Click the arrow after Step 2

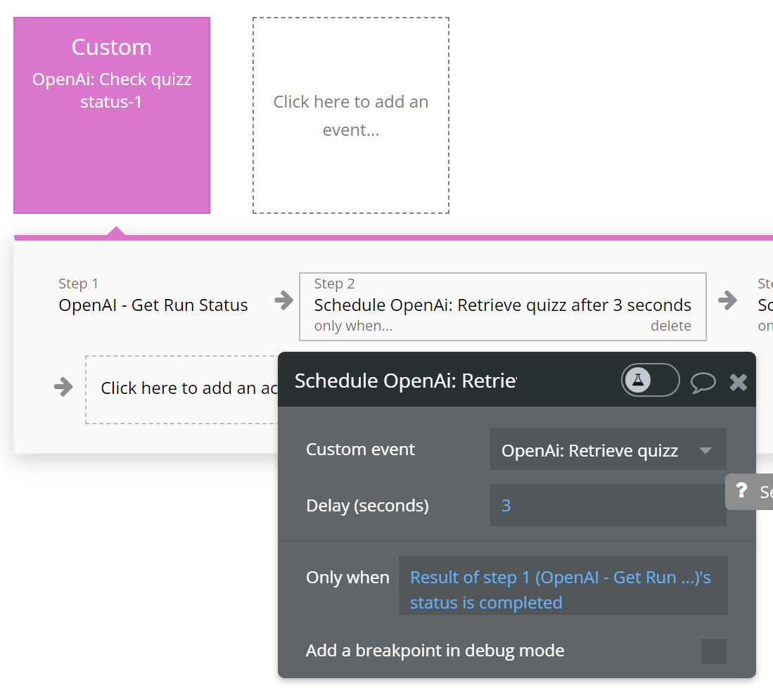tap(727, 300)
